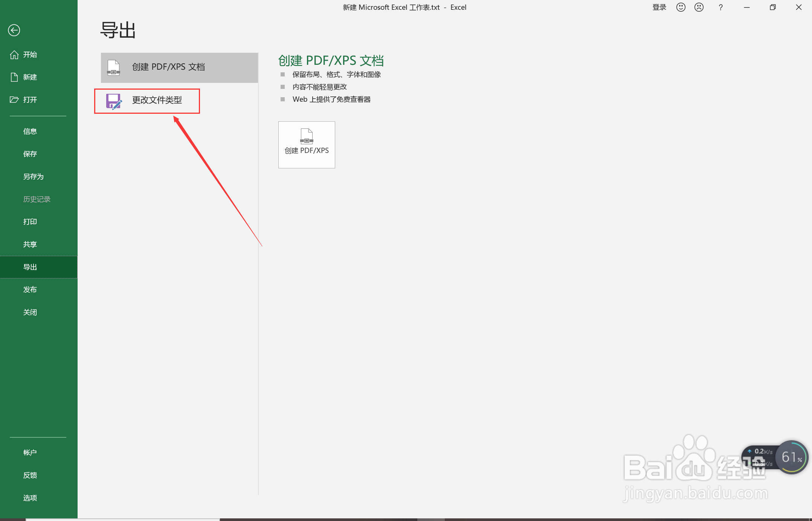The height and width of the screenshot is (521, 812).
Task: Open help with the question mark icon
Action: (720, 8)
